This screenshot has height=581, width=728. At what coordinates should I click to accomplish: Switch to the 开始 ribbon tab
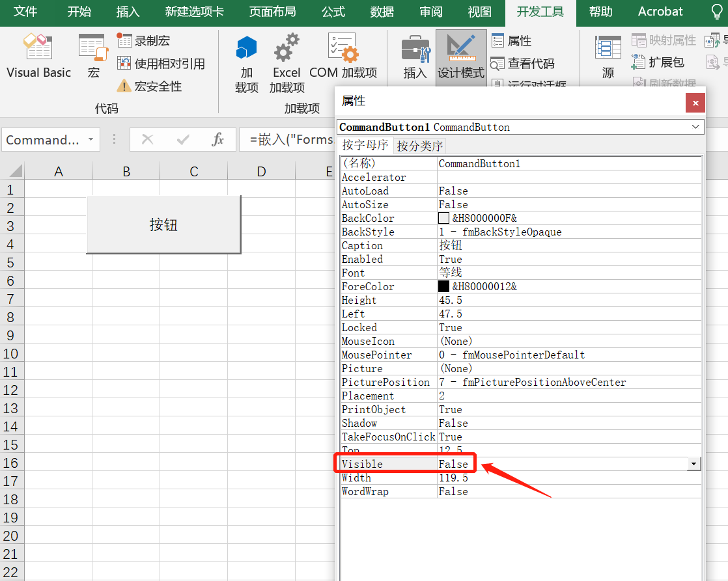click(x=79, y=12)
